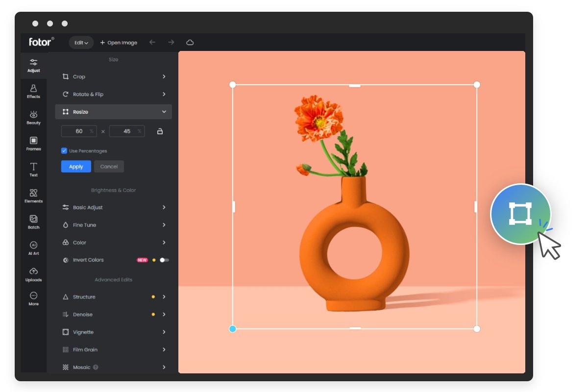588x392 pixels.
Task: Click the cloud save icon
Action: click(190, 43)
